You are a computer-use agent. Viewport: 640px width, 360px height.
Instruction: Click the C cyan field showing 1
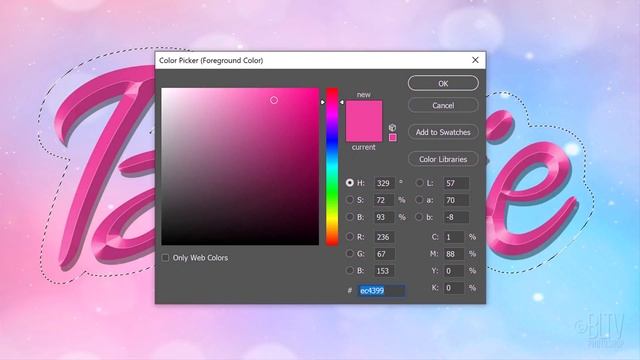[x=454, y=237]
